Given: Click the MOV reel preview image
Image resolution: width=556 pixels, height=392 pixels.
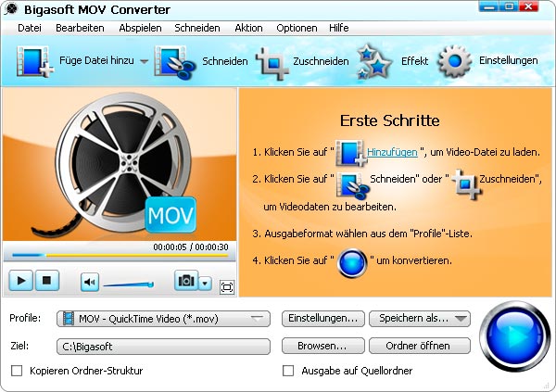Looking at the screenshot, I should 120,165.
